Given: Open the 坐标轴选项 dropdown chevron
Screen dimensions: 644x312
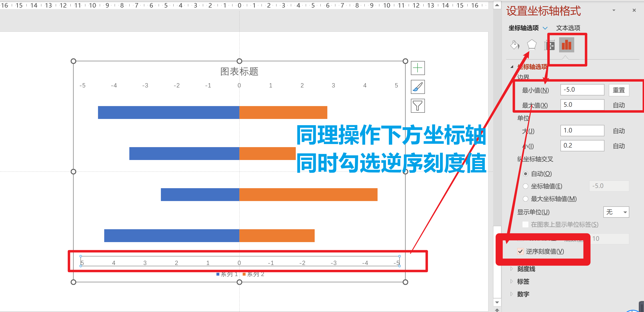Looking at the screenshot, I should pyautogui.click(x=545, y=28).
